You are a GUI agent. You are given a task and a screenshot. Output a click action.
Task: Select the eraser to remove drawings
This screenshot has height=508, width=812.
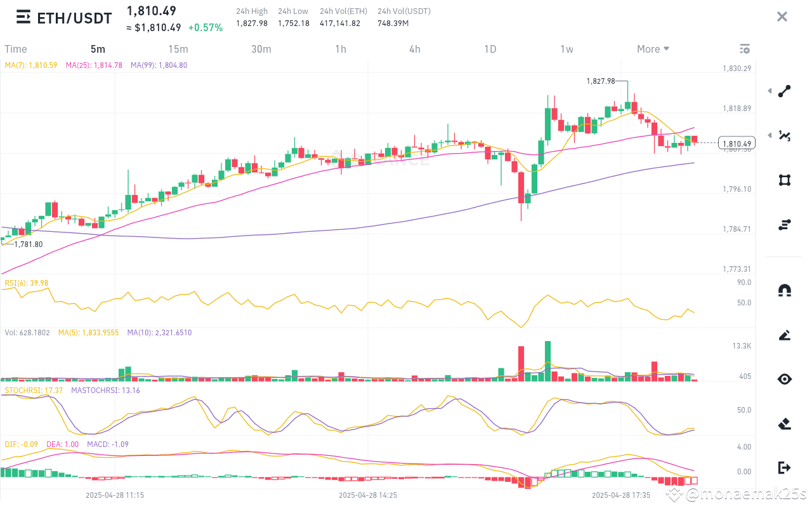click(785, 424)
